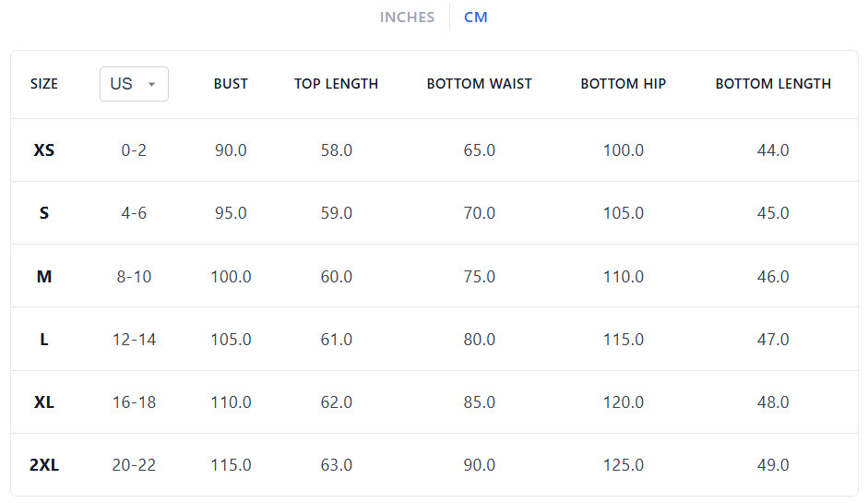Select the 2XL size row label
Screen dimensions: 868x503
click(x=44, y=465)
